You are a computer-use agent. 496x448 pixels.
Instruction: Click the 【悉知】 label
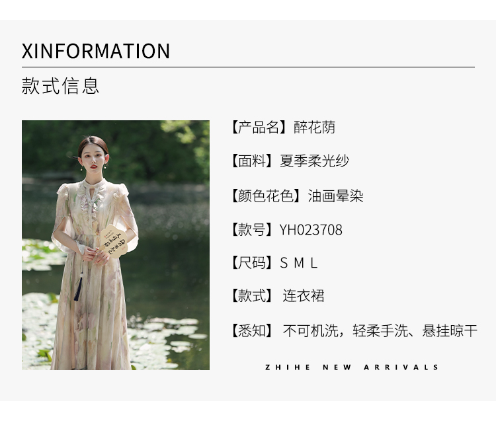point(252,330)
